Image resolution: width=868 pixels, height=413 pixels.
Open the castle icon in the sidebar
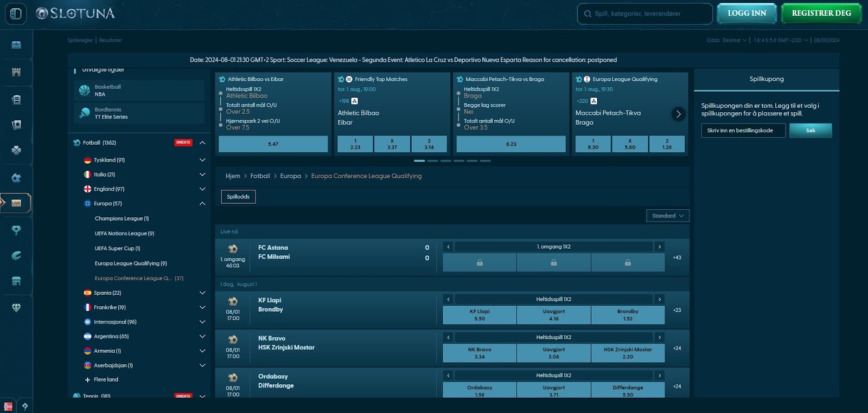[x=16, y=72]
